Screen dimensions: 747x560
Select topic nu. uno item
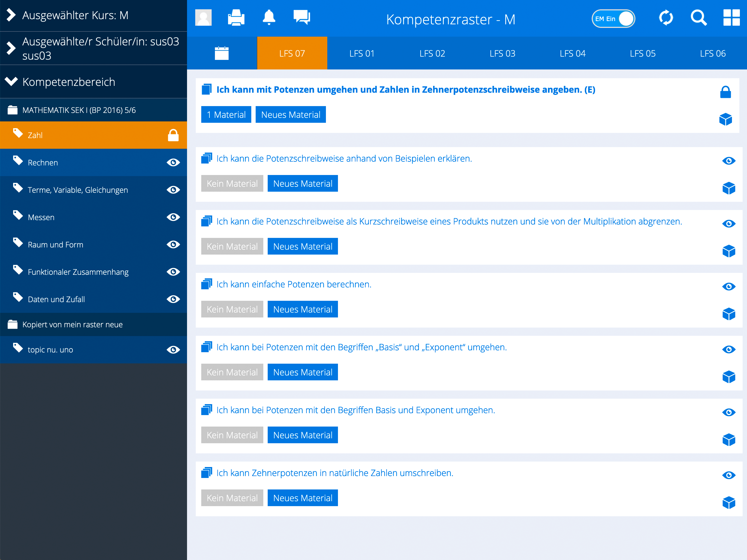point(94,349)
